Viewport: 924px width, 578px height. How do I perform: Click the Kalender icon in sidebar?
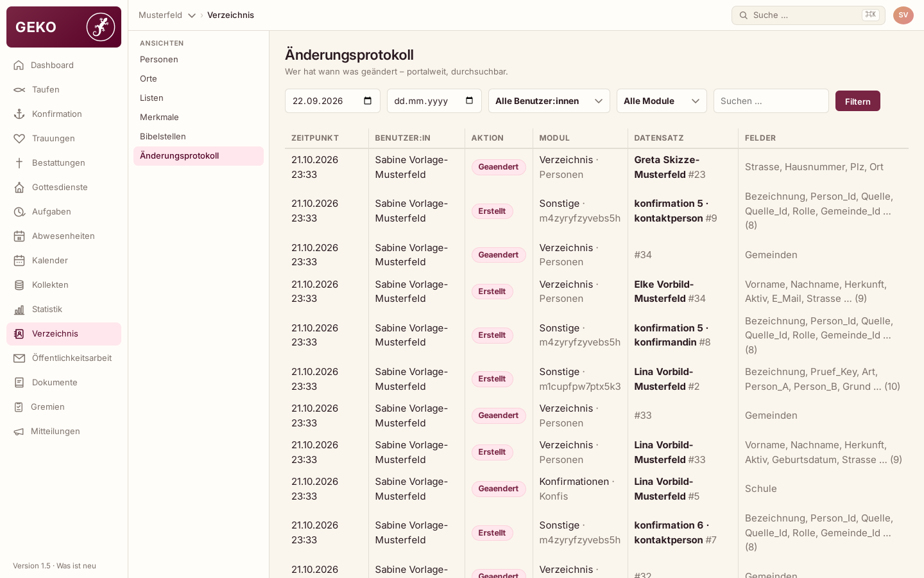[19, 260]
